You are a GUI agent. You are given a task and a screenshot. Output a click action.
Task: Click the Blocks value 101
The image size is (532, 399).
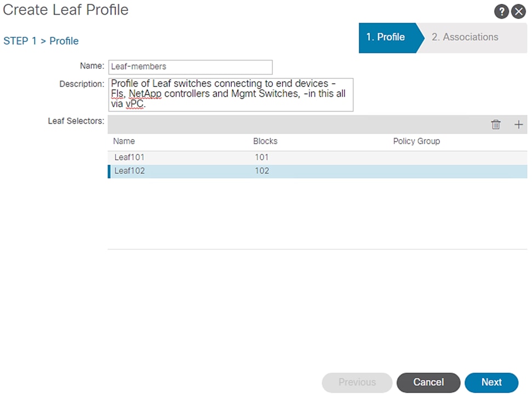pyautogui.click(x=262, y=158)
